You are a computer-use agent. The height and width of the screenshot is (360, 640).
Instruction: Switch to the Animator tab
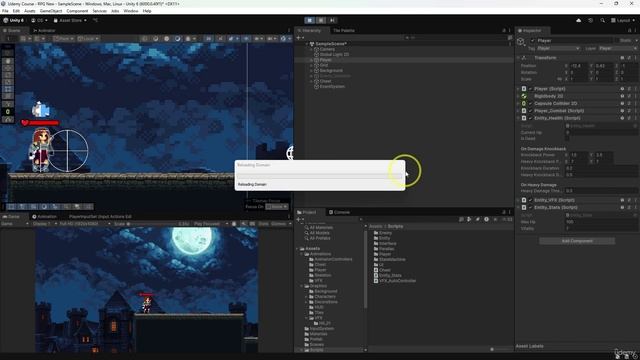pos(44,31)
